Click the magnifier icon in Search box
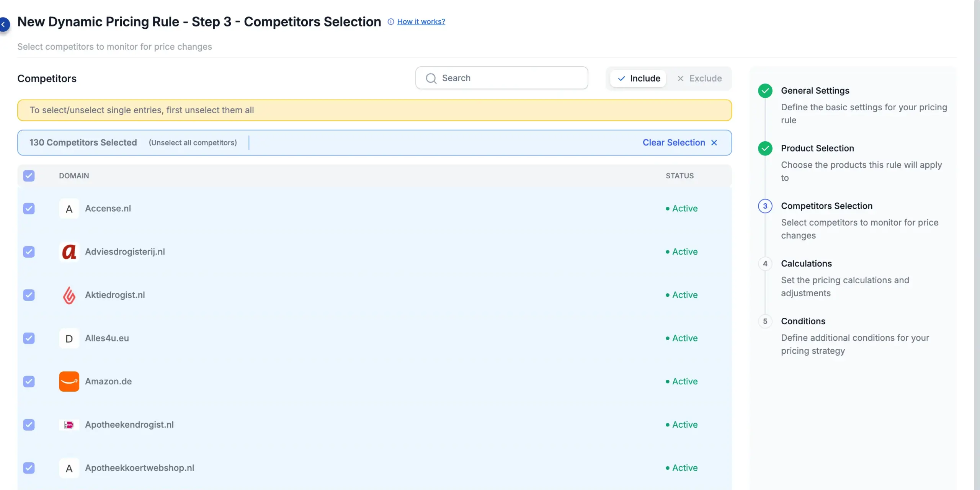 click(x=431, y=78)
